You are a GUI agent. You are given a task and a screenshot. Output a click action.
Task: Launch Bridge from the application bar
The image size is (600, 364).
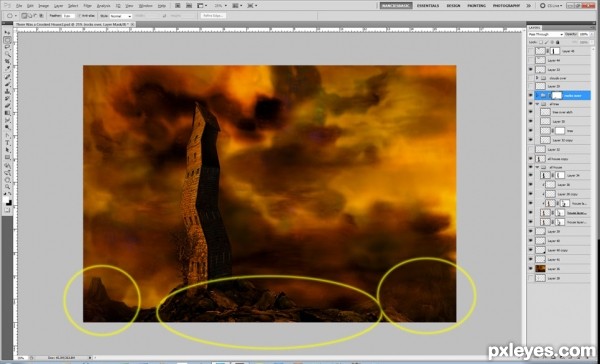178,6
